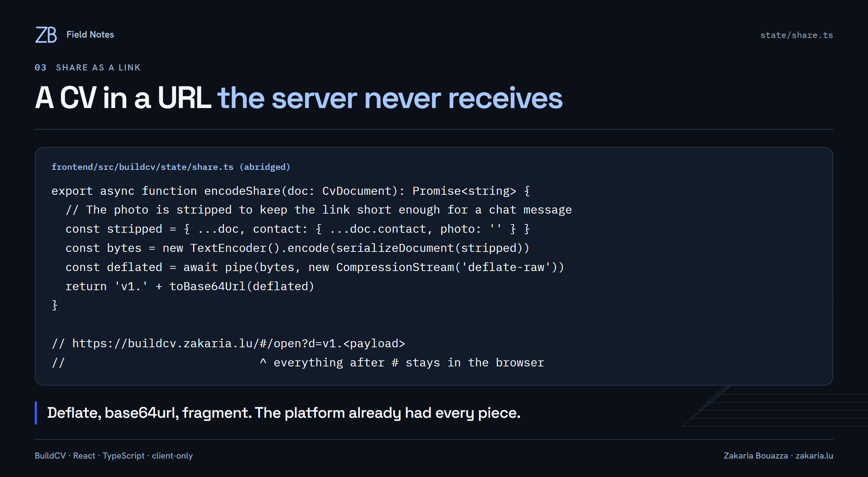868x477 pixels.
Task: Click the blue heading 'the server never receives'
Action: pos(390,98)
